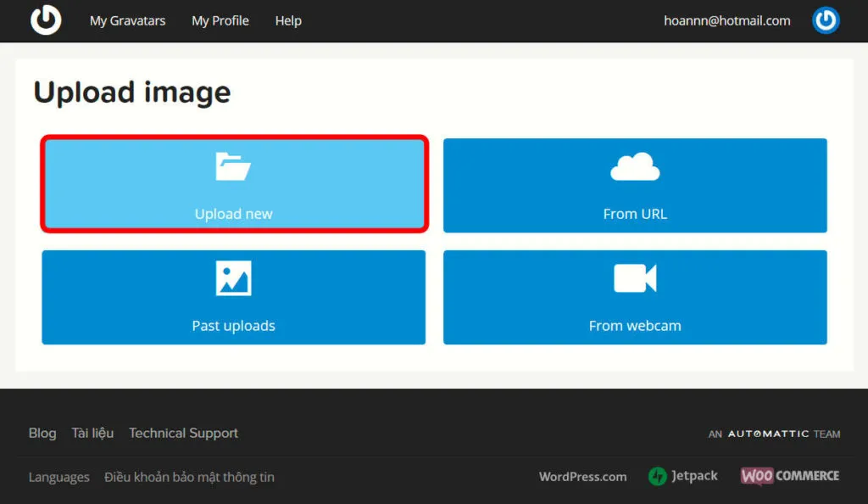Click the camera icon on From webcam

(634, 277)
